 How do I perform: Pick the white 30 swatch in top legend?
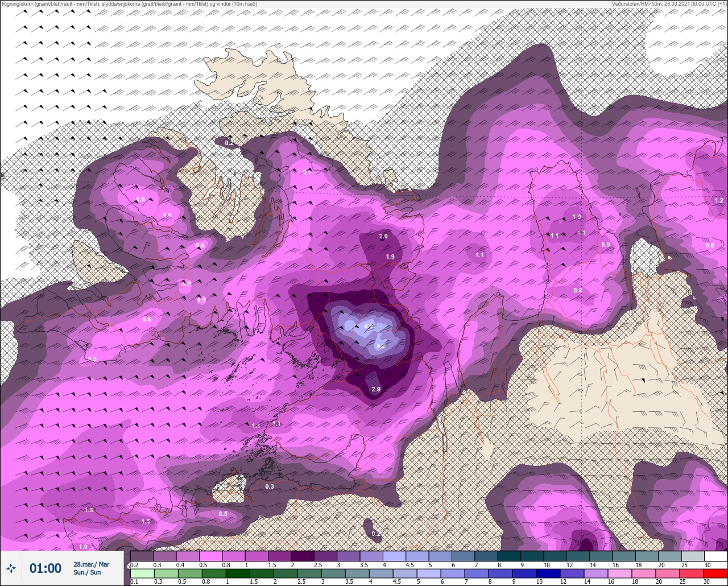pyautogui.click(x=715, y=556)
